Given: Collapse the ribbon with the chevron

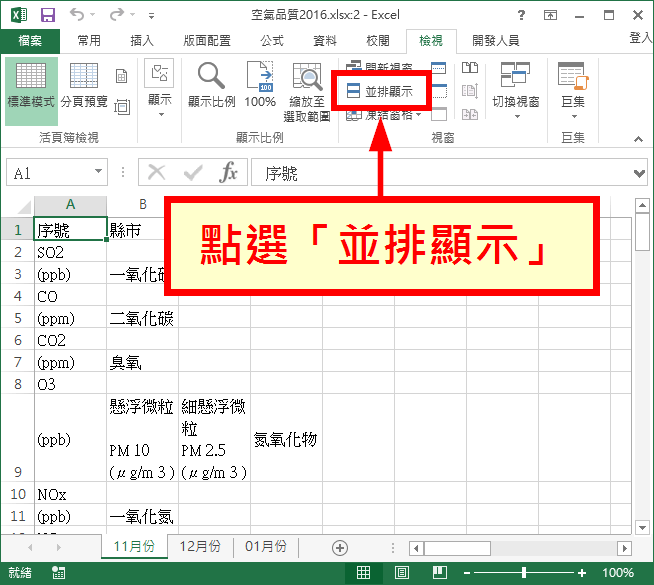Looking at the screenshot, I should tap(639, 139).
